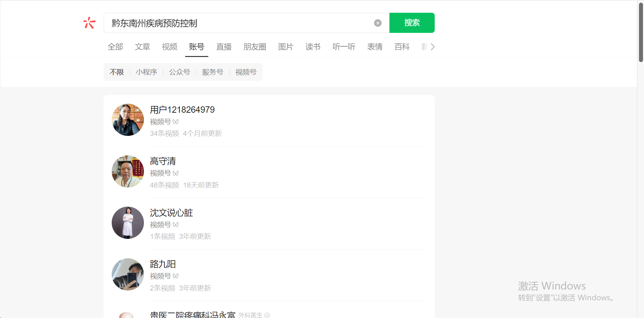Open account 高守清
644x318 pixels.
point(163,161)
